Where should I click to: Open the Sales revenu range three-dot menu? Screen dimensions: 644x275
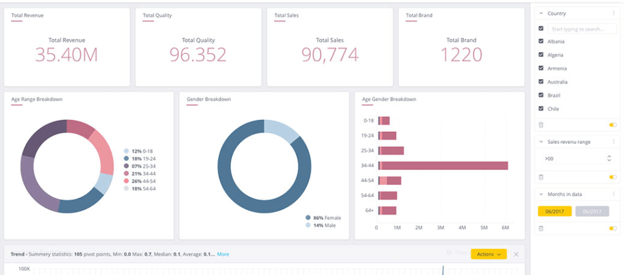614,142
